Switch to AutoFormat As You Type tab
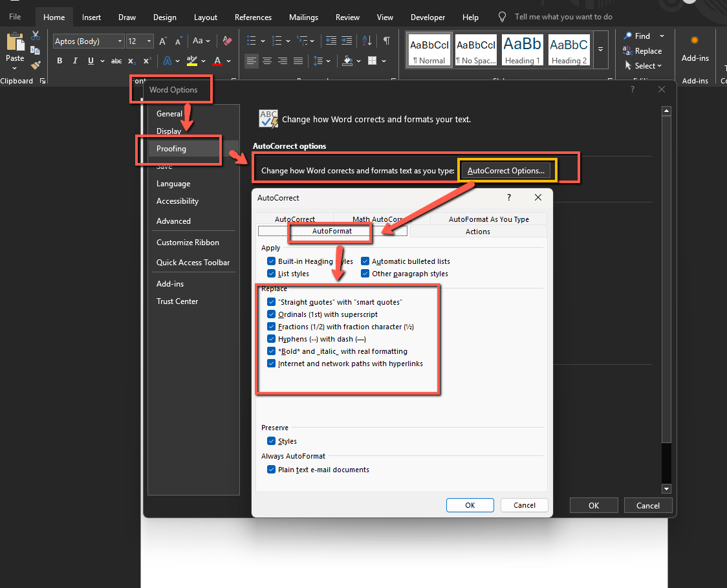727x588 pixels. coord(489,219)
